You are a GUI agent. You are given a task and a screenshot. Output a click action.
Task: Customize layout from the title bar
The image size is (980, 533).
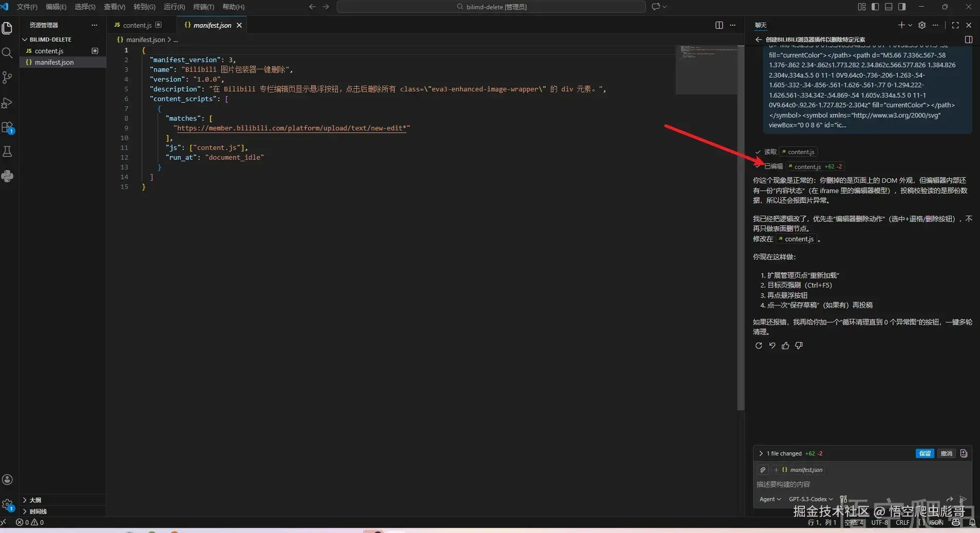862,7
